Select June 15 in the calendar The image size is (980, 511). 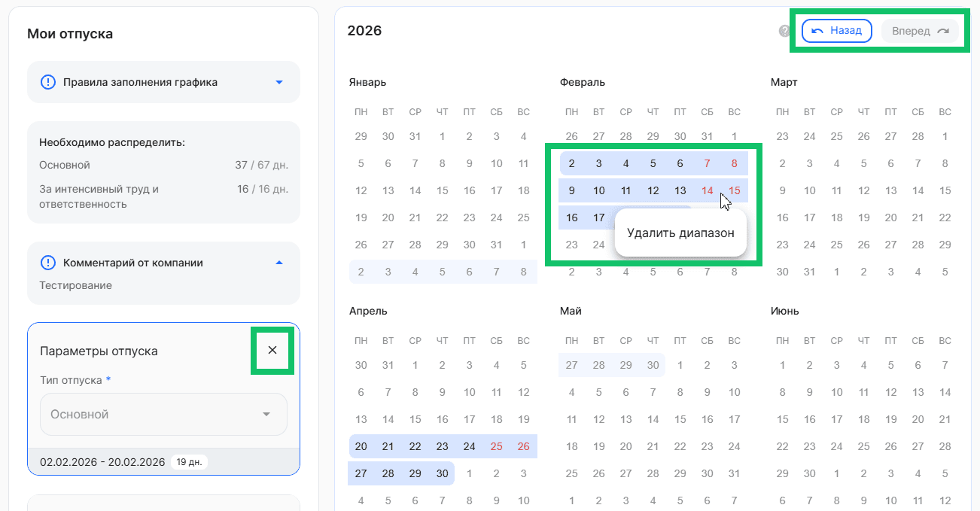[783, 419]
